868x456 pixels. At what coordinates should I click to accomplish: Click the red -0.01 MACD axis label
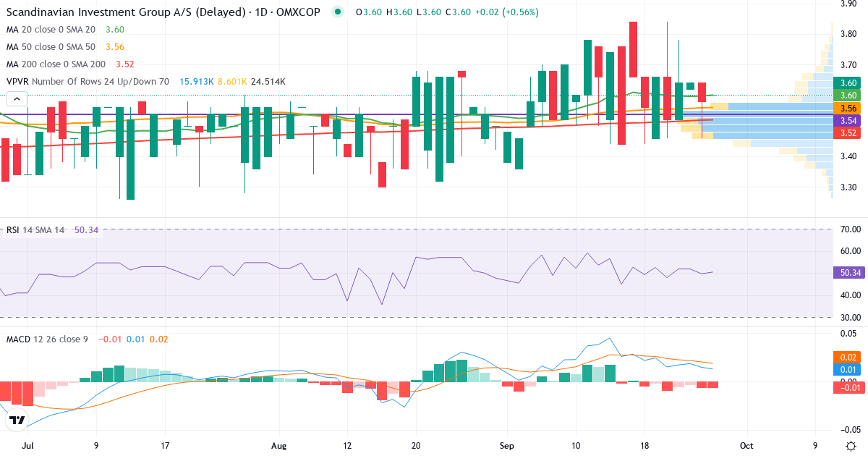pyautogui.click(x=849, y=389)
